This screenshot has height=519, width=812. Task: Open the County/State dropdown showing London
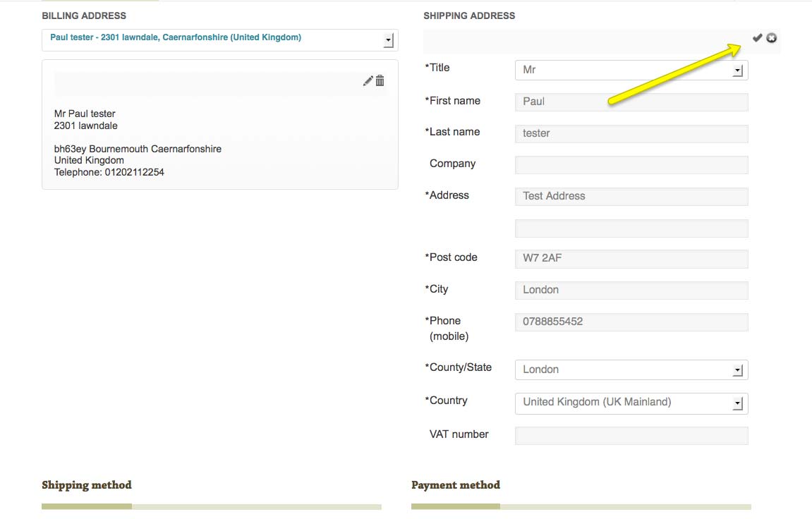[737, 370]
